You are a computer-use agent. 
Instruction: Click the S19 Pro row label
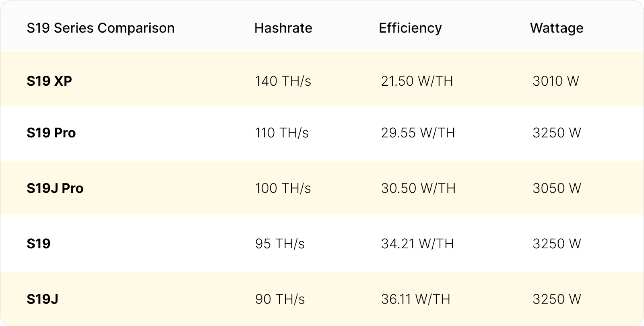(x=51, y=133)
